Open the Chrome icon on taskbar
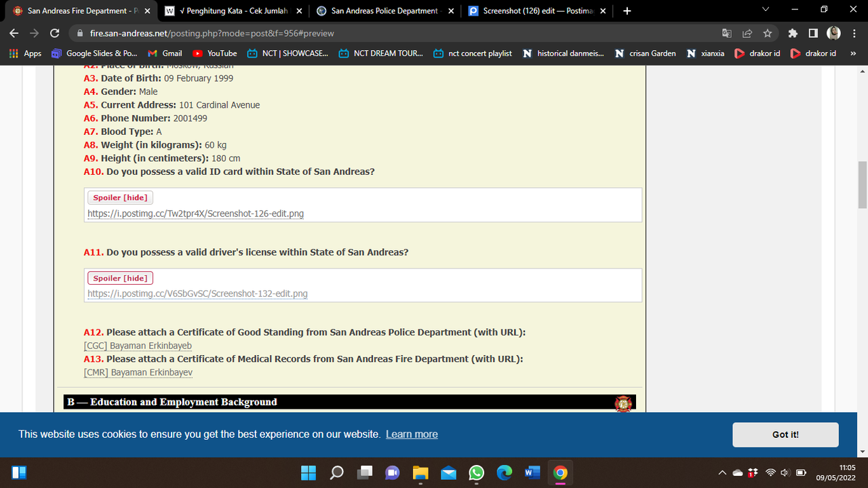 pos(560,472)
